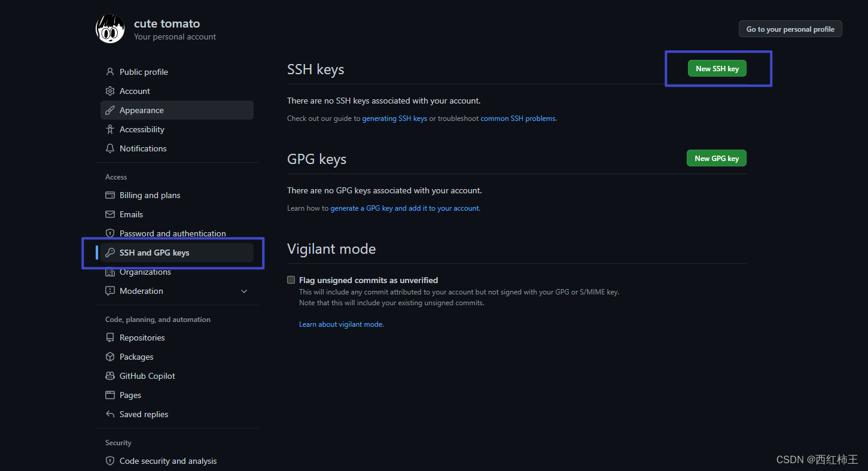
Task: Click the Saved replies arrow icon
Action: (x=109, y=414)
